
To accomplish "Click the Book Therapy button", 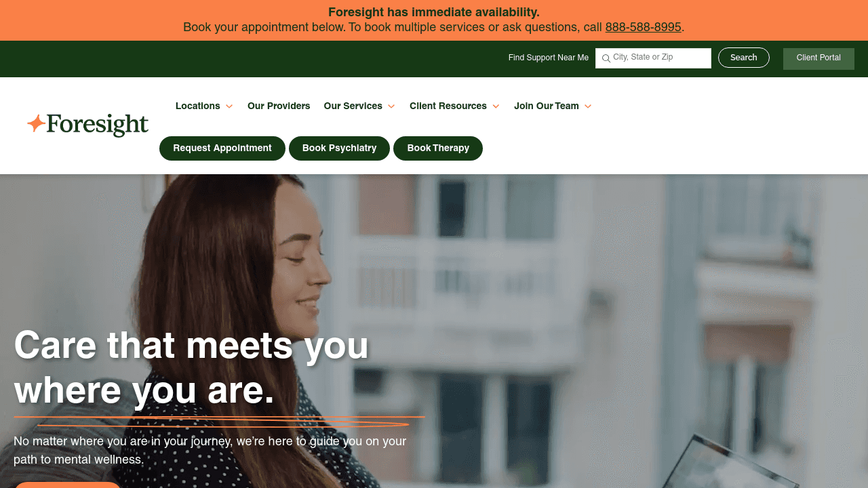I will [438, 148].
